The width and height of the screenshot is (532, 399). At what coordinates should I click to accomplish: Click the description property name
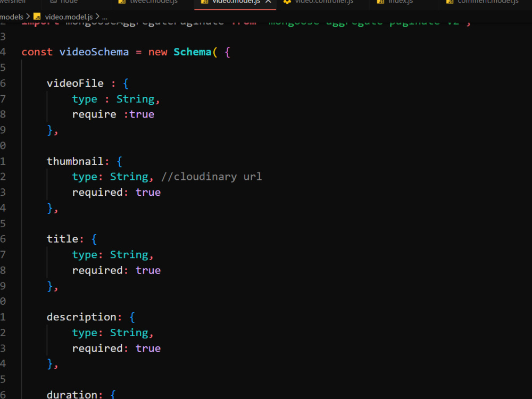click(81, 317)
